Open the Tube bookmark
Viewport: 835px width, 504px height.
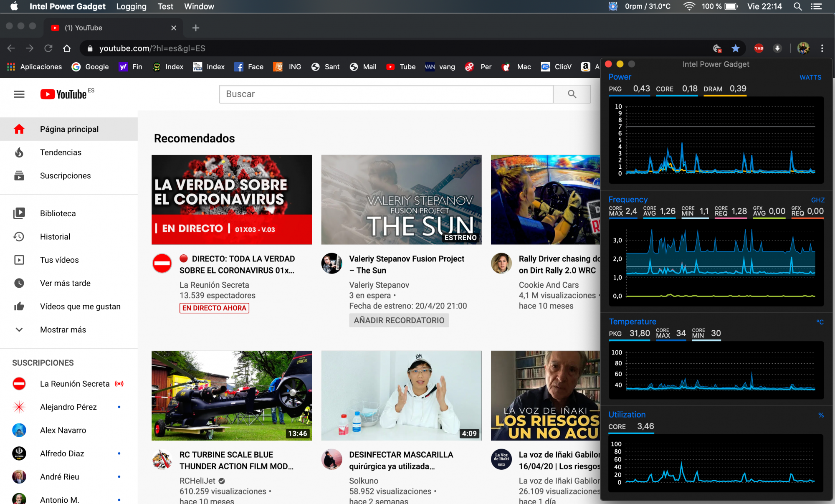(401, 67)
